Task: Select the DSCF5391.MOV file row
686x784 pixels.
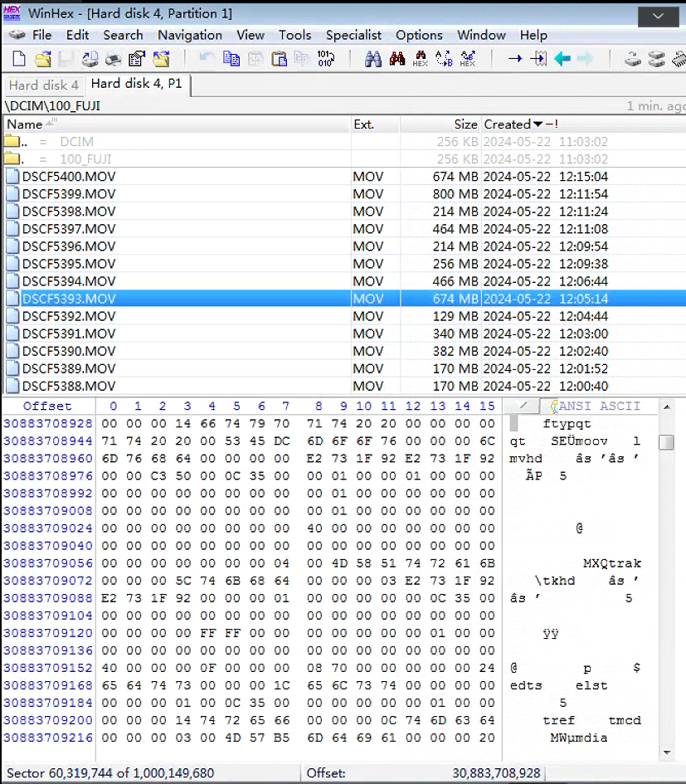Action: (344, 334)
